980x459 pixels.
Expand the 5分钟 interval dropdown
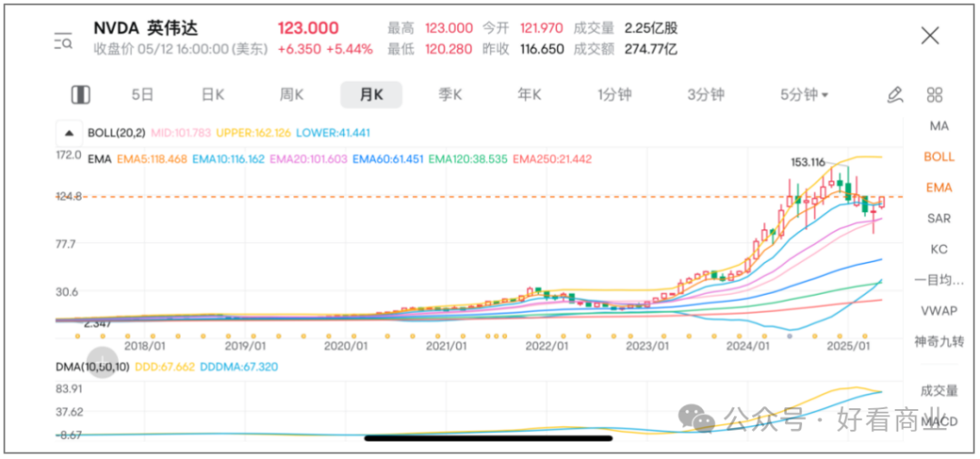[804, 94]
